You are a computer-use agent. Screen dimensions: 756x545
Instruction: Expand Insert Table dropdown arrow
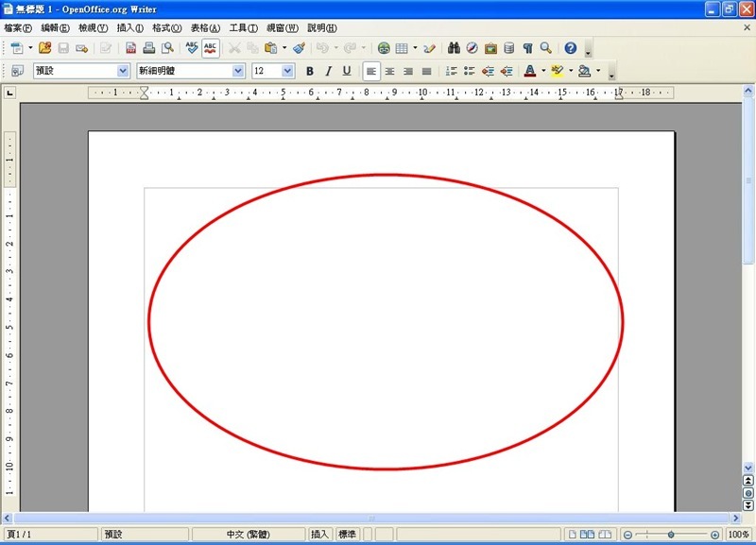415,48
